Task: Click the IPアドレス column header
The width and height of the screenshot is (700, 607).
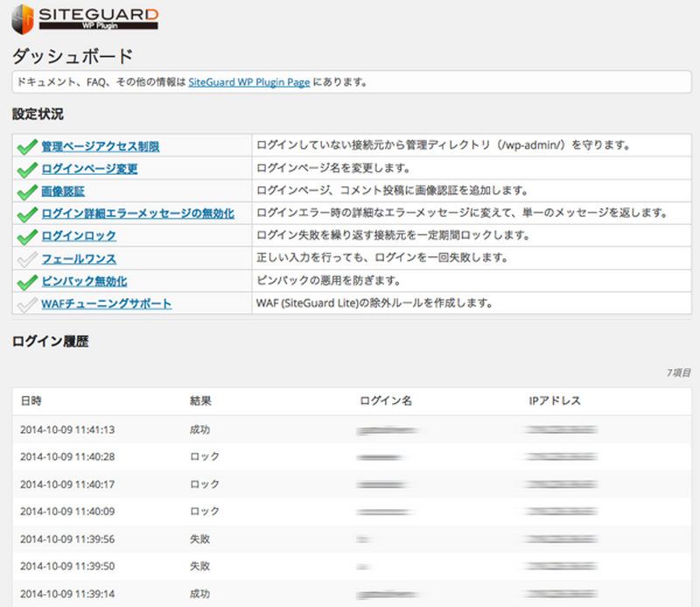Action: (555, 401)
